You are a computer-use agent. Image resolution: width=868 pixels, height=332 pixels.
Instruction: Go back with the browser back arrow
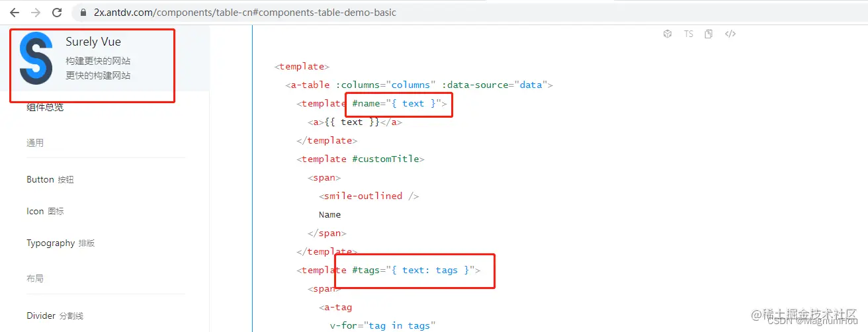tap(14, 13)
